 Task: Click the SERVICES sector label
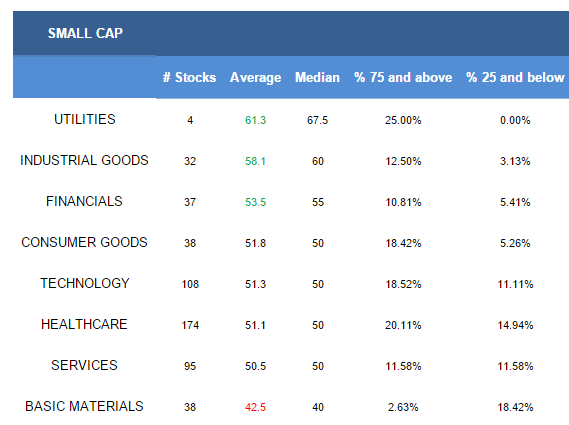(x=84, y=365)
